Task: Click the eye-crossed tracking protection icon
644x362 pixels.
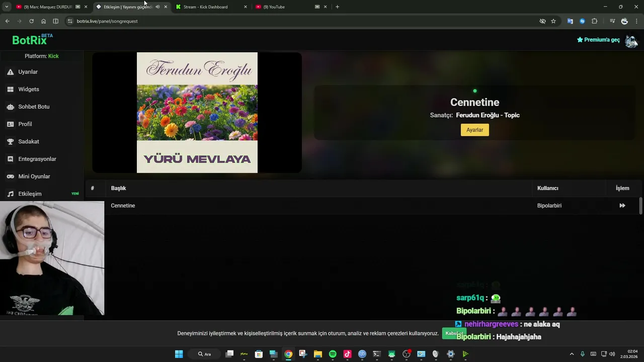Action: (x=542, y=21)
